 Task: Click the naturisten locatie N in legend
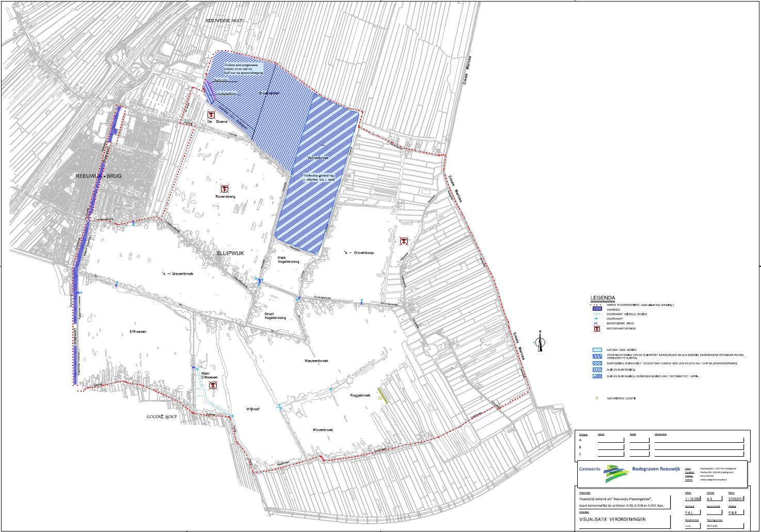(596, 398)
